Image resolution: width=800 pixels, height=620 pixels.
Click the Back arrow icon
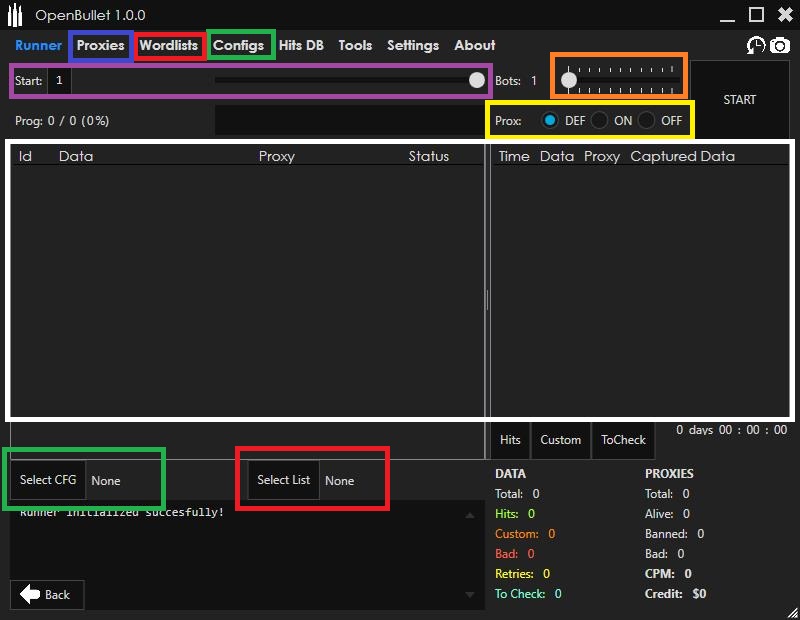[30, 594]
